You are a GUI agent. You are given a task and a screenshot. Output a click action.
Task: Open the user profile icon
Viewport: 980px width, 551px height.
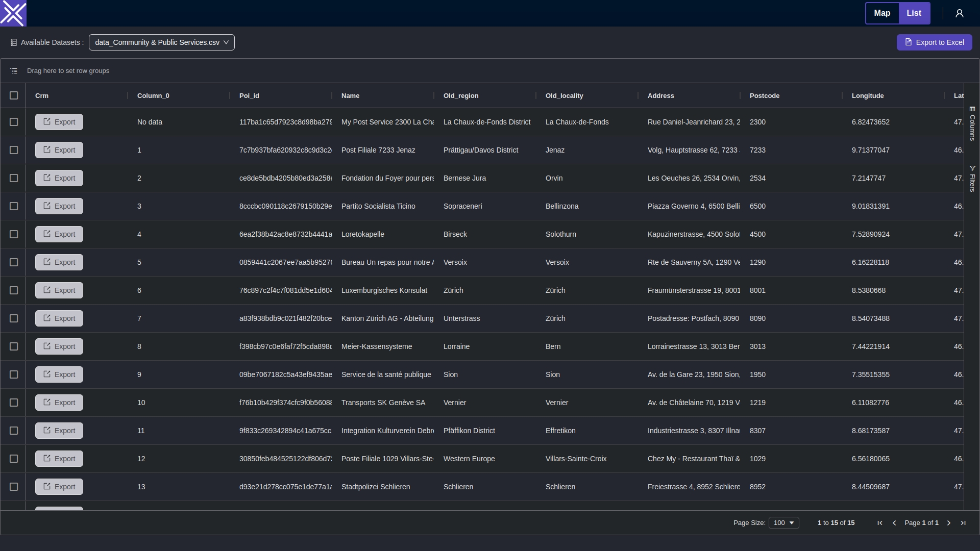[x=960, y=13]
